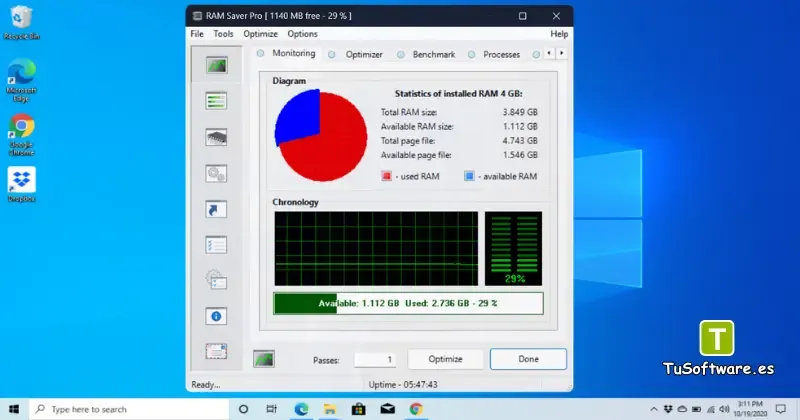
Task: Click the red used RAM legend swatch
Action: [386, 176]
